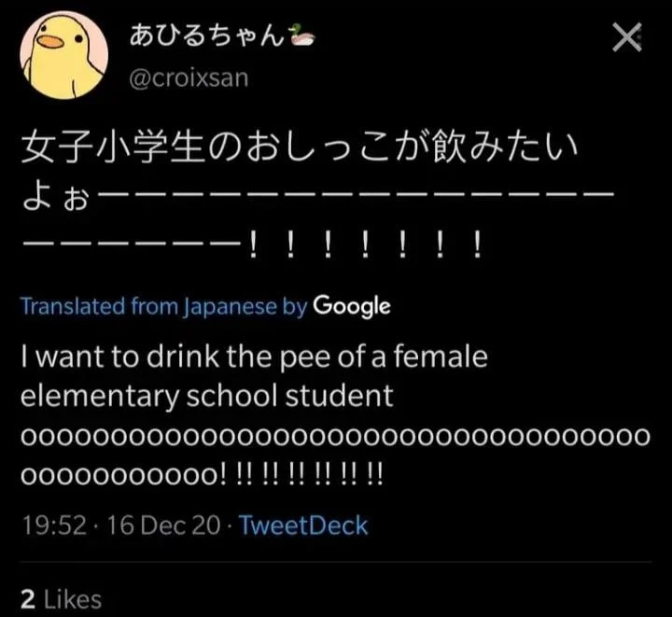Click the Japanese exclamation marks line
Image resolution: width=672 pixels, height=617 pixels.
364,246
